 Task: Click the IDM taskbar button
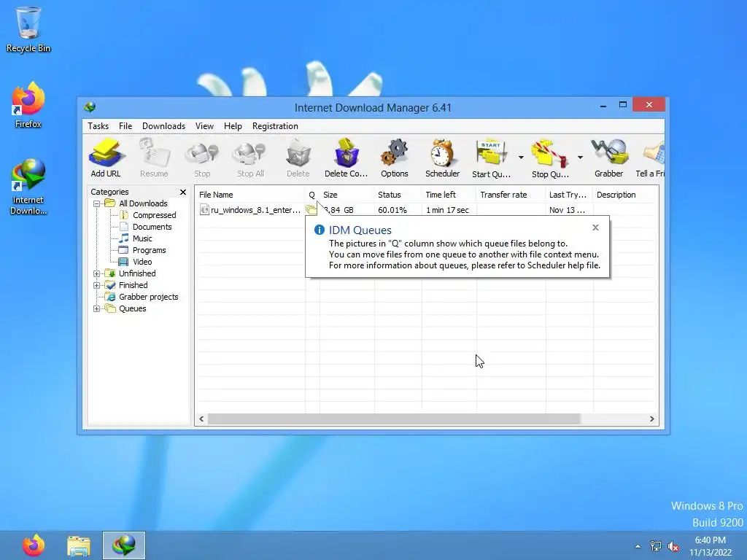pyautogui.click(x=124, y=545)
